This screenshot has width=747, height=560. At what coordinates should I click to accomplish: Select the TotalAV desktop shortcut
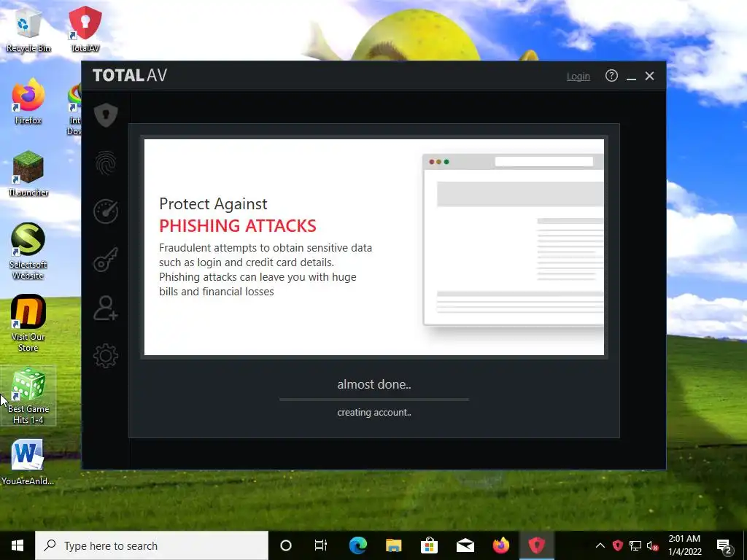click(x=85, y=28)
